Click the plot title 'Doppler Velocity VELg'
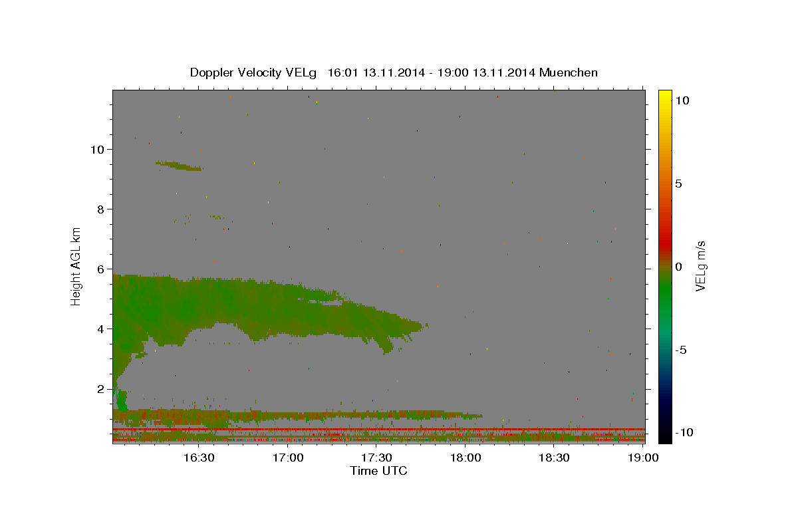 pos(253,72)
